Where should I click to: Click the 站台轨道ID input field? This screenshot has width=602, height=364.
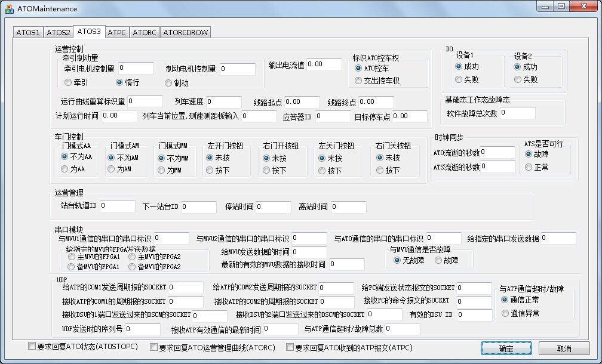(117, 206)
